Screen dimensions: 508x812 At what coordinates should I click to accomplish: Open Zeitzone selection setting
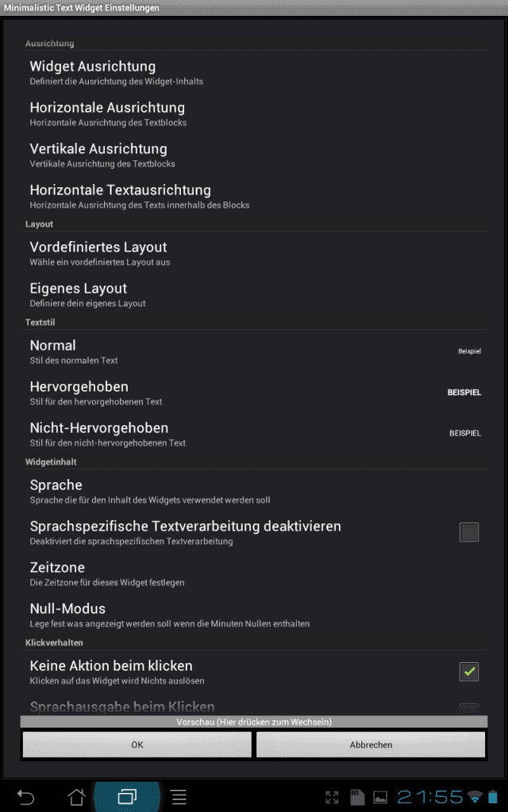click(x=254, y=573)
